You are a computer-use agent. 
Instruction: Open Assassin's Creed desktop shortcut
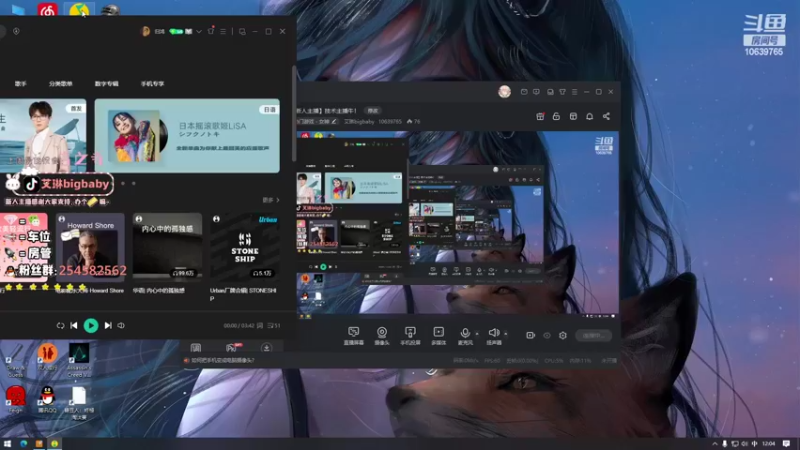(x=79, y=360)
